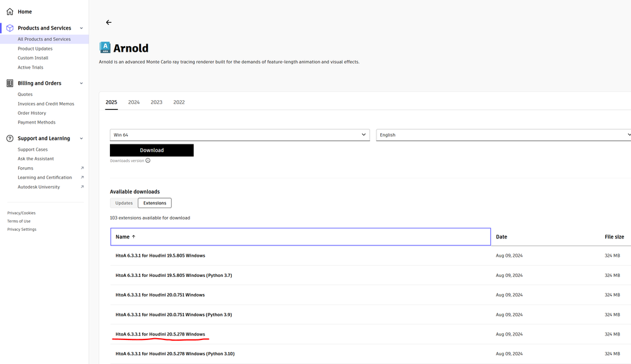The height and width of the screenshot is (364, 631).
Task: Click the black Download button
Action: 152,150
